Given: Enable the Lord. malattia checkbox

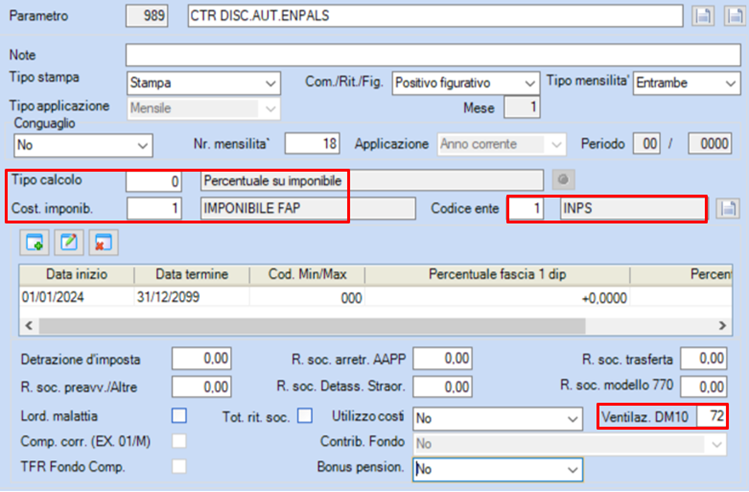Looking at the screenshot, I should 179,416.
